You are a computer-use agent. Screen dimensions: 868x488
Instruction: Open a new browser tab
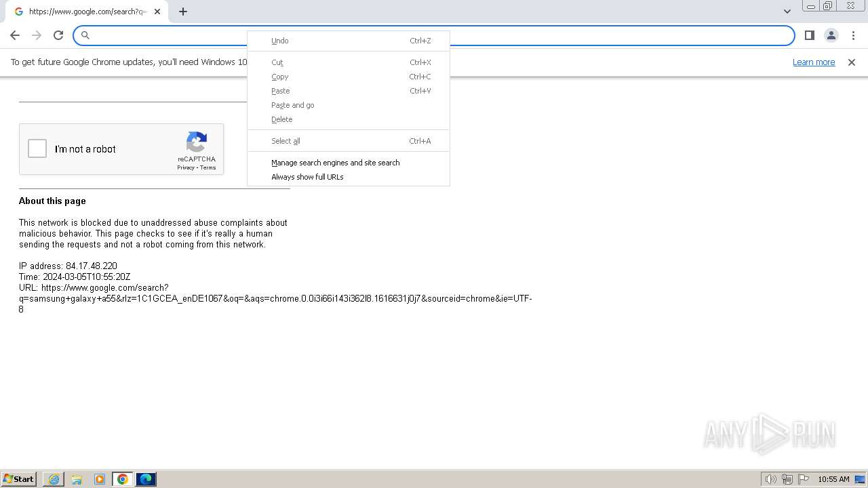click(183, 12)
